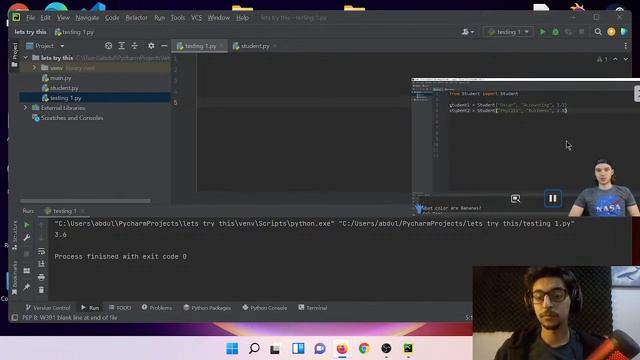The width and height of the screenshot is (640, 360).
Task: Click the warning indicator in editor corner
Action: 602,59
